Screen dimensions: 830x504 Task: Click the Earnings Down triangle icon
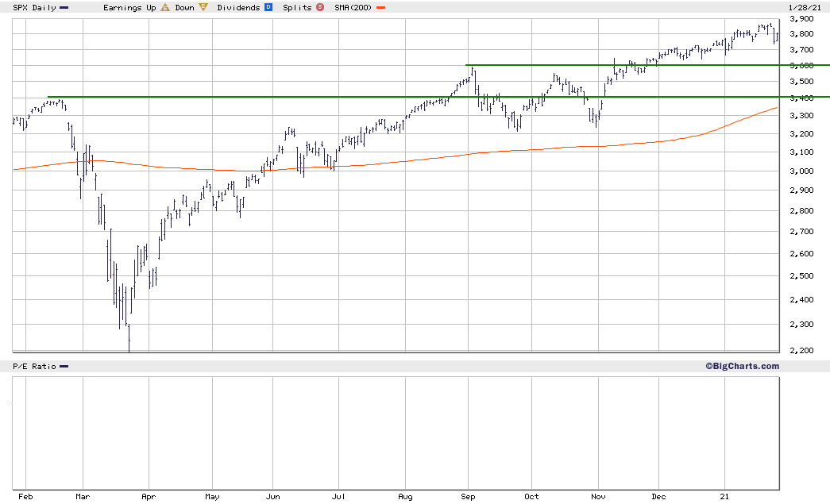tap(203, 7)
